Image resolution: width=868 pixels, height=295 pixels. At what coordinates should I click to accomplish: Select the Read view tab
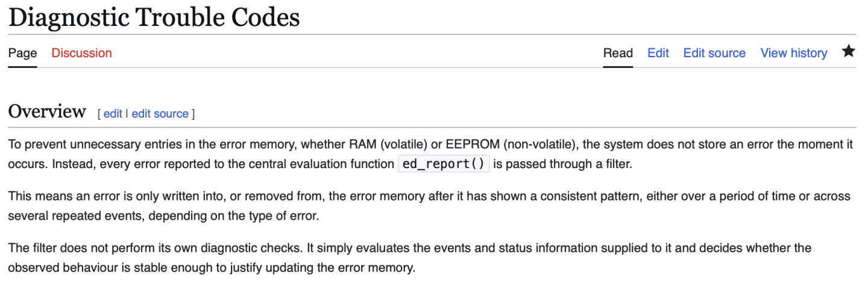pos(618,53)
